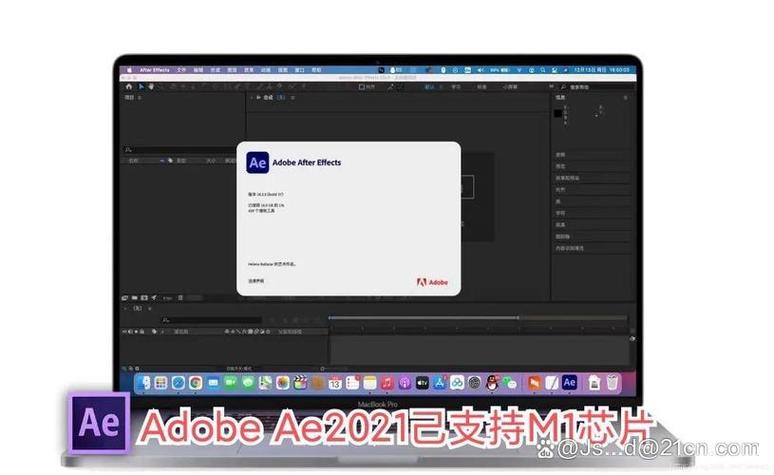
Task: Click the volume icon in macOS menu bar
Action: (x=480, y=70)
